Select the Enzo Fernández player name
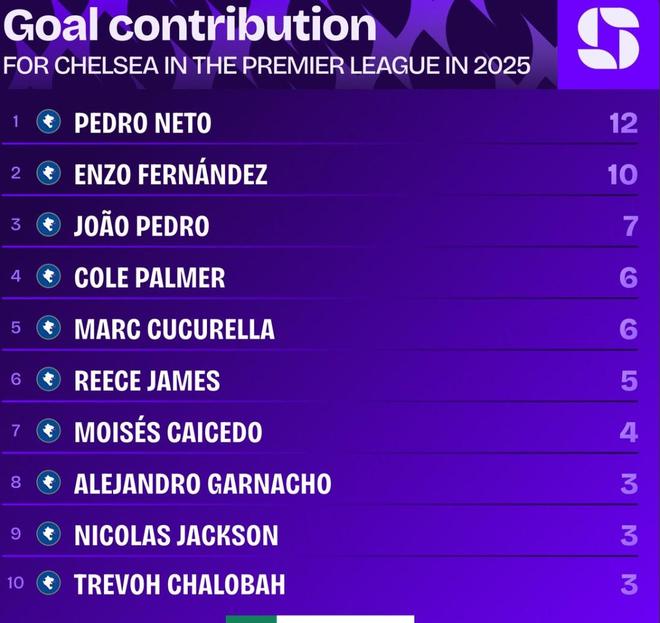This screenshot has width=660, height=623. click(171, 175)
